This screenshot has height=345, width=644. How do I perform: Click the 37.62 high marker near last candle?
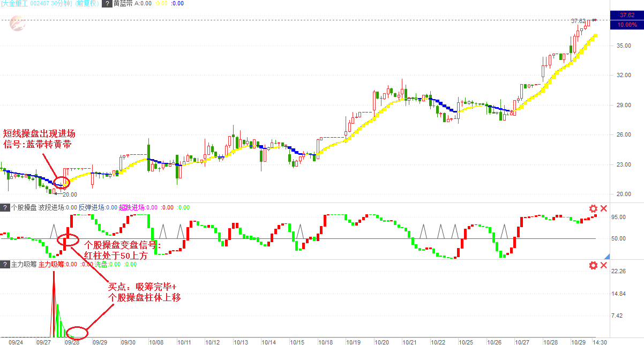tap(579, 21)
